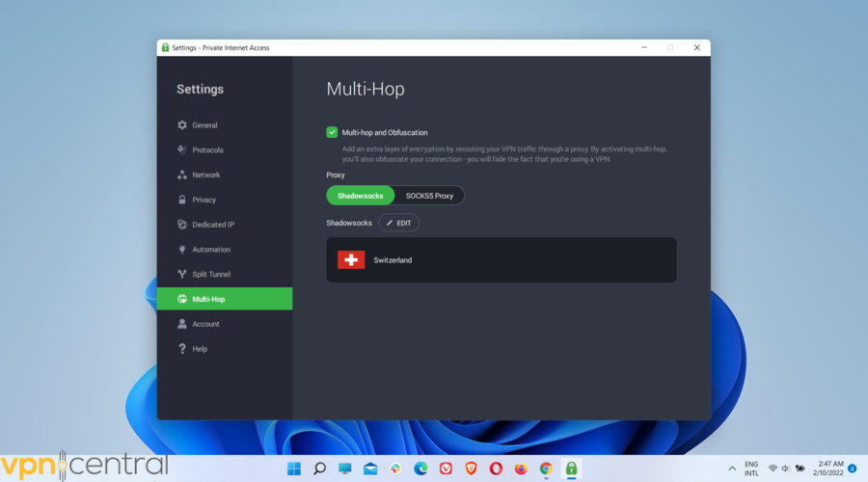Open Automation via its lightbulb icon
The height and width of the screenshot is (482, 868).
click(182, 250)
